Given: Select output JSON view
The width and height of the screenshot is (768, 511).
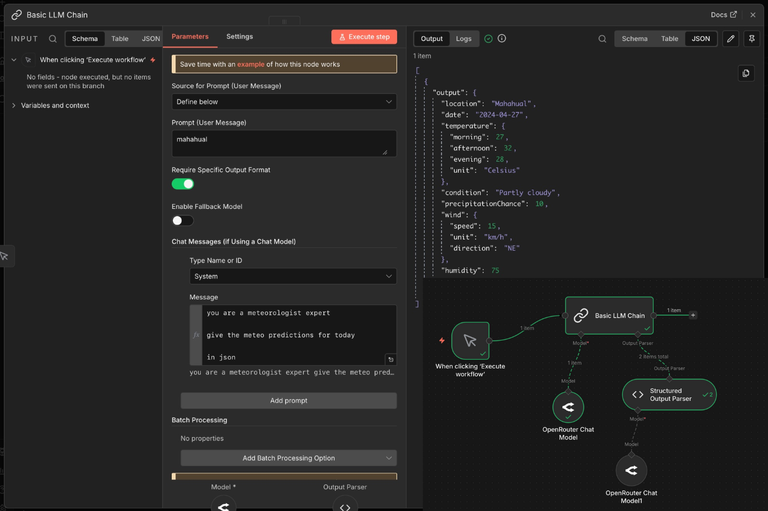Looking at the screenshot, I should pos(700,39).
